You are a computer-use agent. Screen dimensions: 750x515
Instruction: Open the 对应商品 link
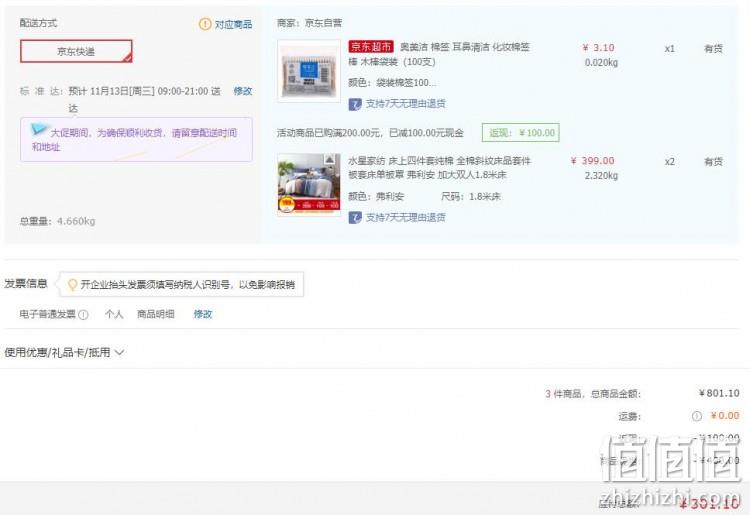(233, 24)
